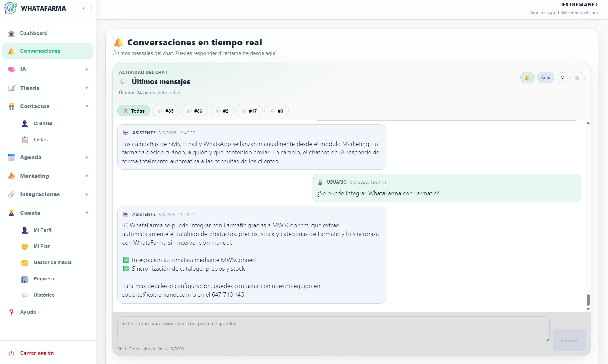Viewport: 608px width, 364px height.
Task: Click the document icon button beside refresh
Action: [577, 78]
